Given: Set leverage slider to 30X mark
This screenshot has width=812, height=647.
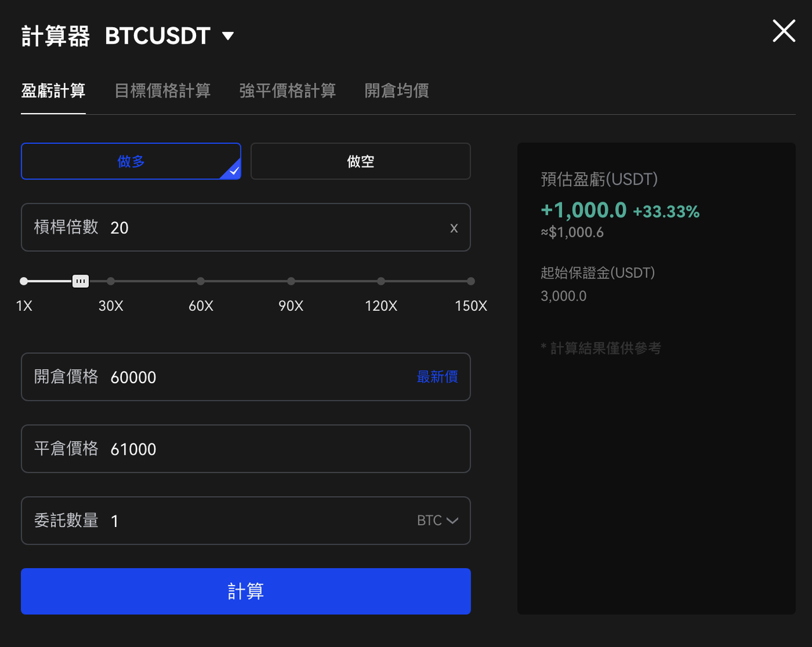Looking at the screenshot, I should [111, 281].
